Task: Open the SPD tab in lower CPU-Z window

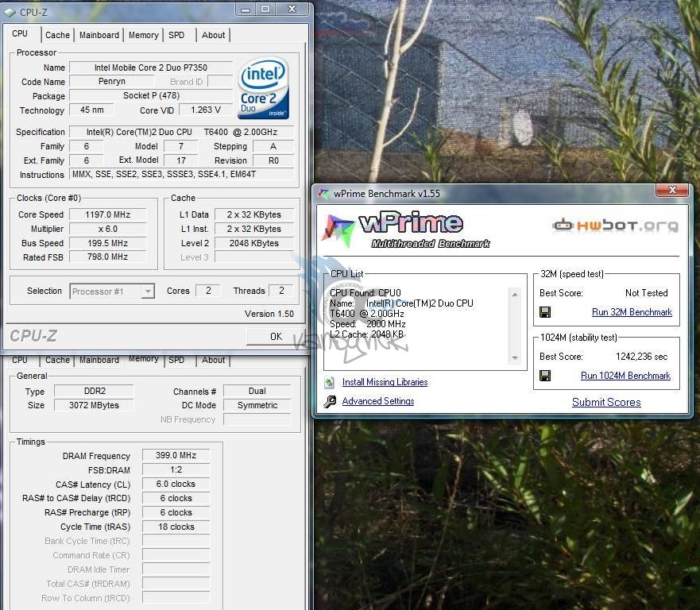Action: (x=176, y=360)
